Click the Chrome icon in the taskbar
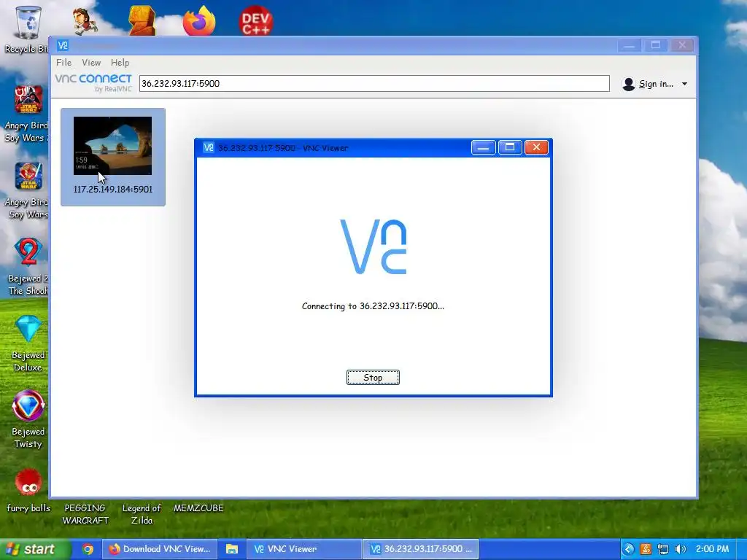This screenshot has width=747, height=560. click(88, 549)
